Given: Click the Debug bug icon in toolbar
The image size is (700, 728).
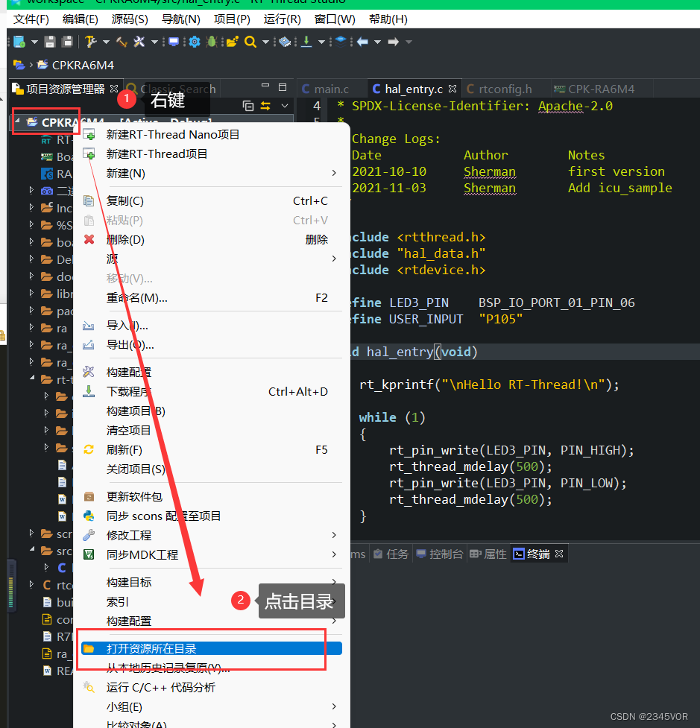Looking at the screenshot, I should coord(212,42).
